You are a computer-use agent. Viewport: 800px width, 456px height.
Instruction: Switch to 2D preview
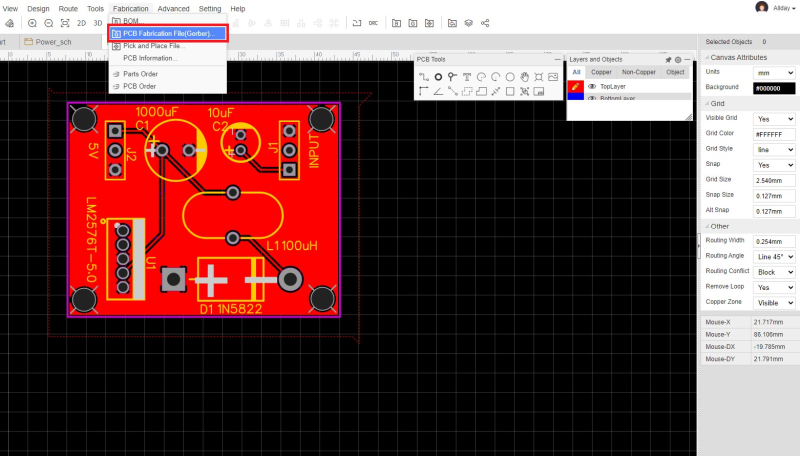(x=81, y=23)
